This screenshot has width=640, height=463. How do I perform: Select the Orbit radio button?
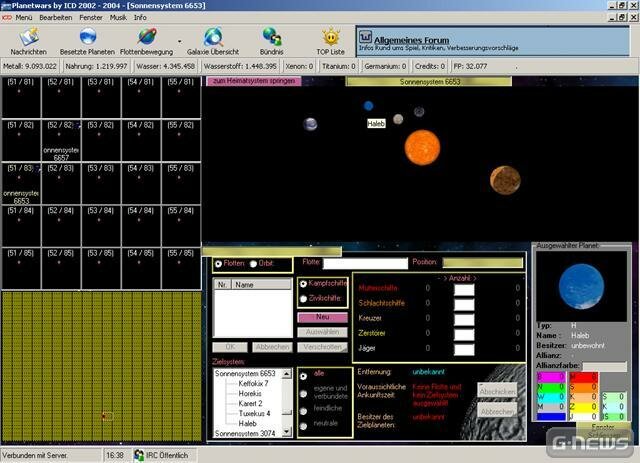pos(253,264)
